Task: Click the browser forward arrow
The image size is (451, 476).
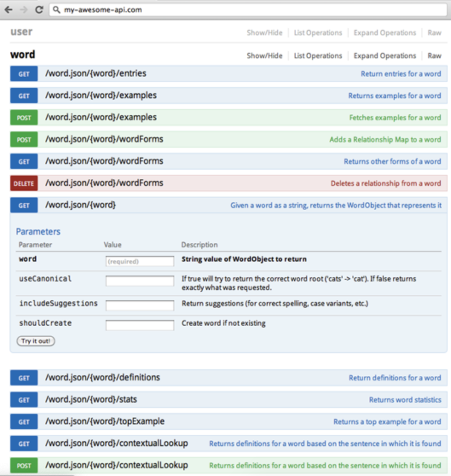Action: (23, 9)
